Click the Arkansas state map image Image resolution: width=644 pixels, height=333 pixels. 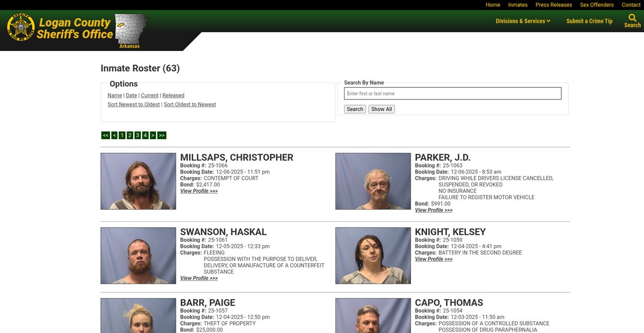(x=131, y=30)
